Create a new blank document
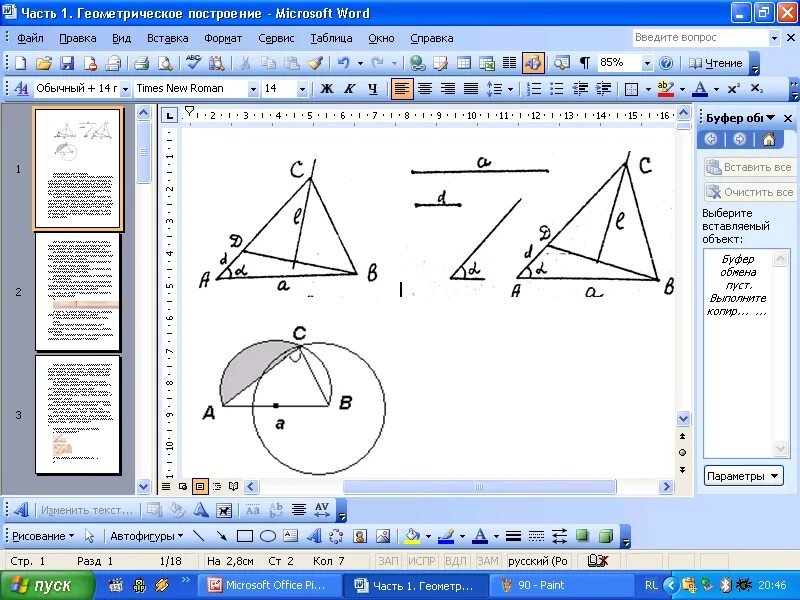 coord(20,63)
